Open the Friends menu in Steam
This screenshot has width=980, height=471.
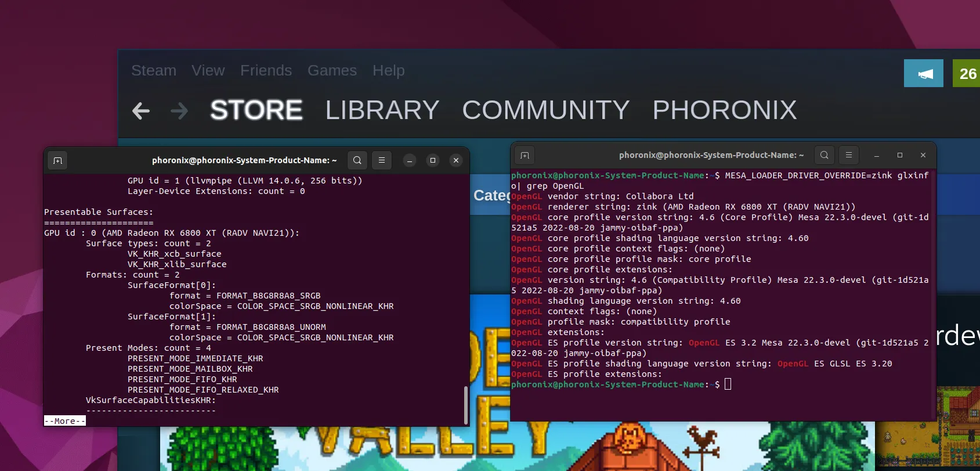(266, 70)
